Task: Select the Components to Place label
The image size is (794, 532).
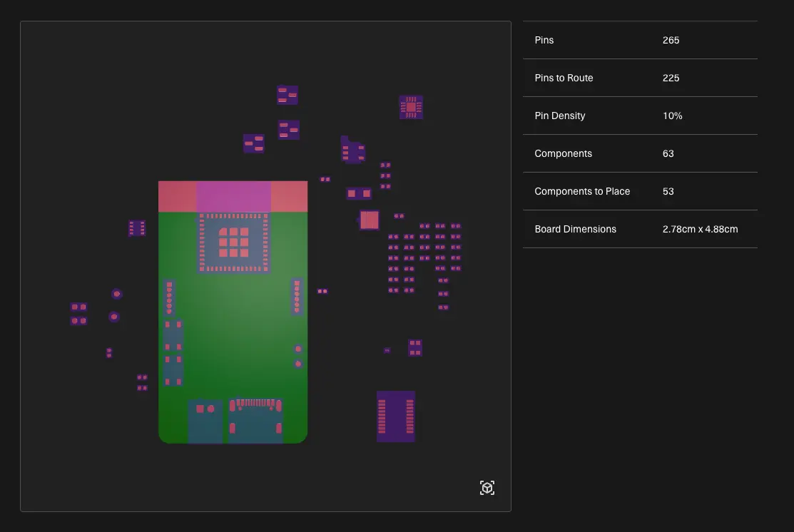Action: [582, 191]
